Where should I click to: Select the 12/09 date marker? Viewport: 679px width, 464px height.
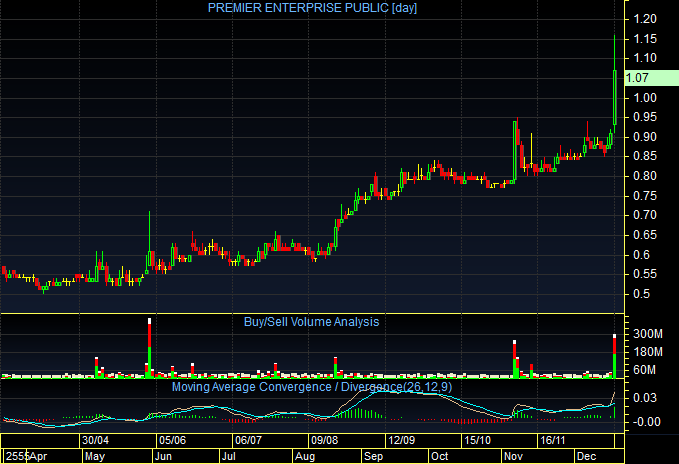pos(401,441)
